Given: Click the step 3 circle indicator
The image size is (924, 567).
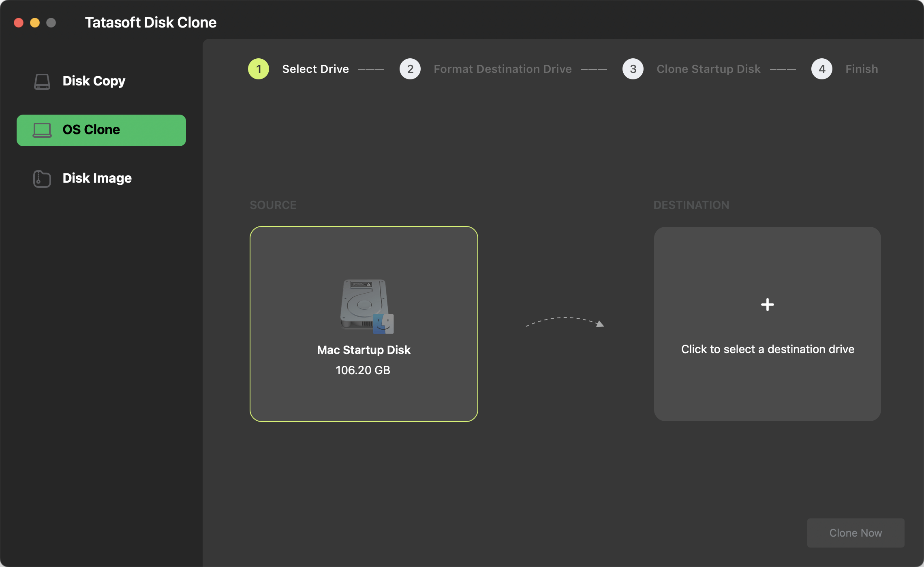Looking at the screenshot, I should tap(633, 69).
